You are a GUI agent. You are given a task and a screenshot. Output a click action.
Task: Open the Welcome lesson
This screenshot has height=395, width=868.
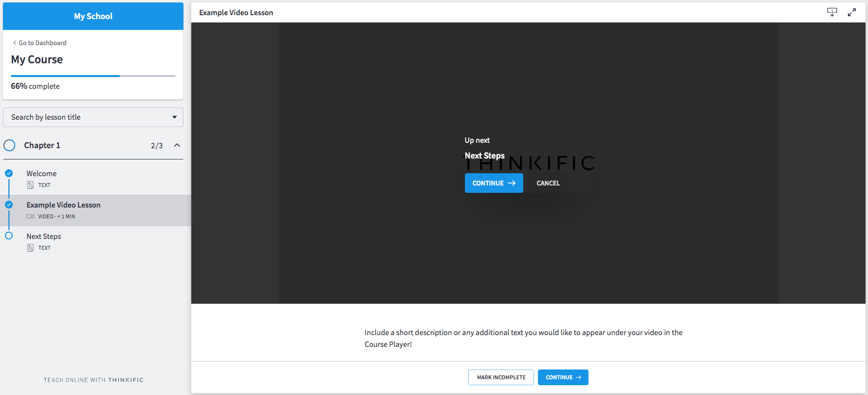coord(96,179)
